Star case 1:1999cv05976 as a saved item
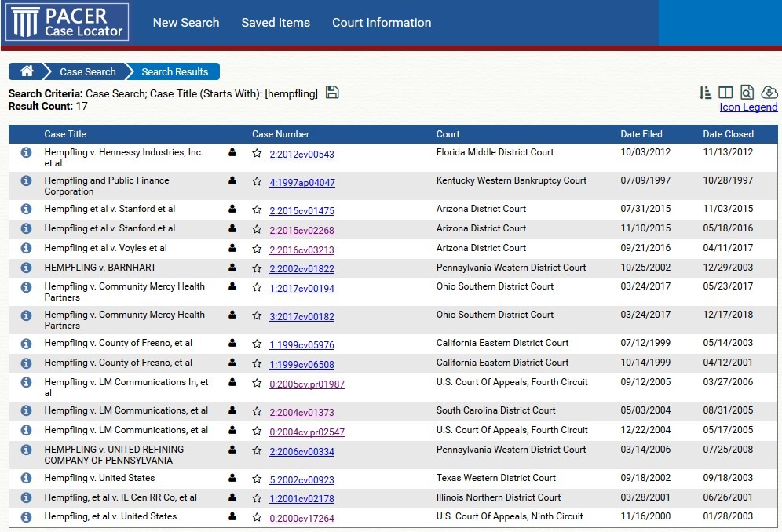This screenshot has width=782, height=532. pos(257,344)
